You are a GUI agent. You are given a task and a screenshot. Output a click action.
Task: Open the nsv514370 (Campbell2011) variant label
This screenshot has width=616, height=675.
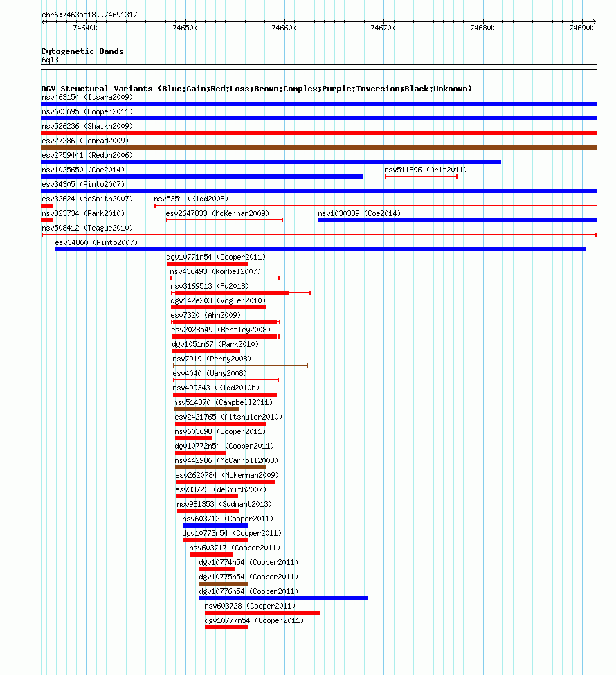point(223,402)
